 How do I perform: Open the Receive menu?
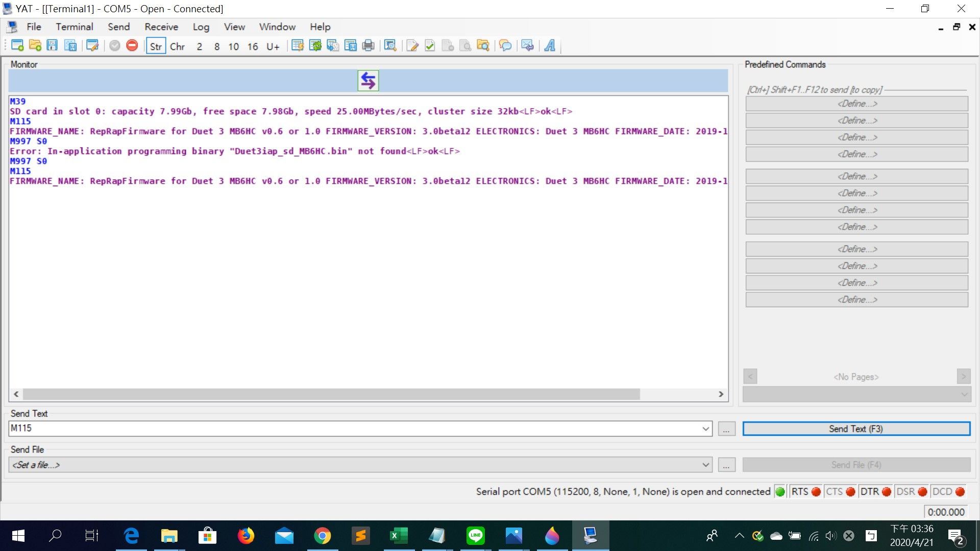coord(161,27)
